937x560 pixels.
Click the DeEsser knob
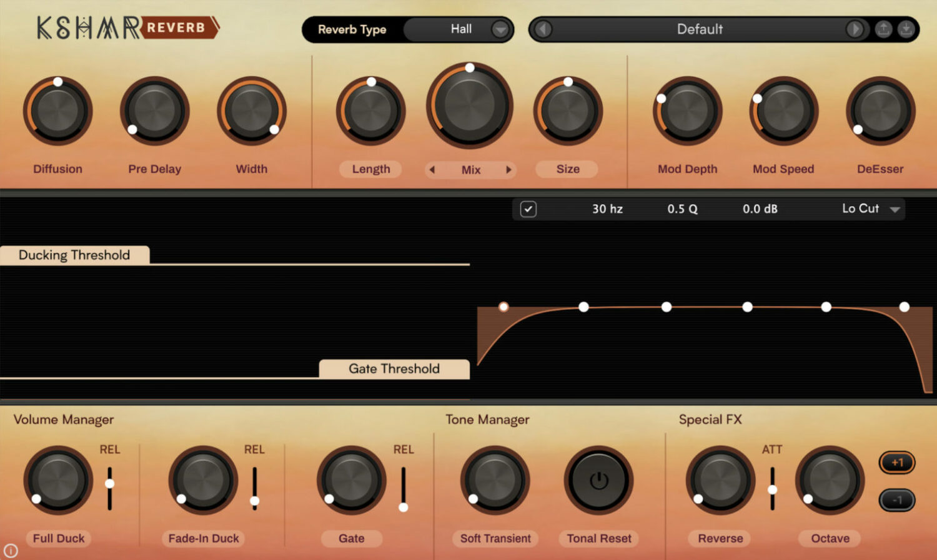pyautogui.click(x=880, y=111)
